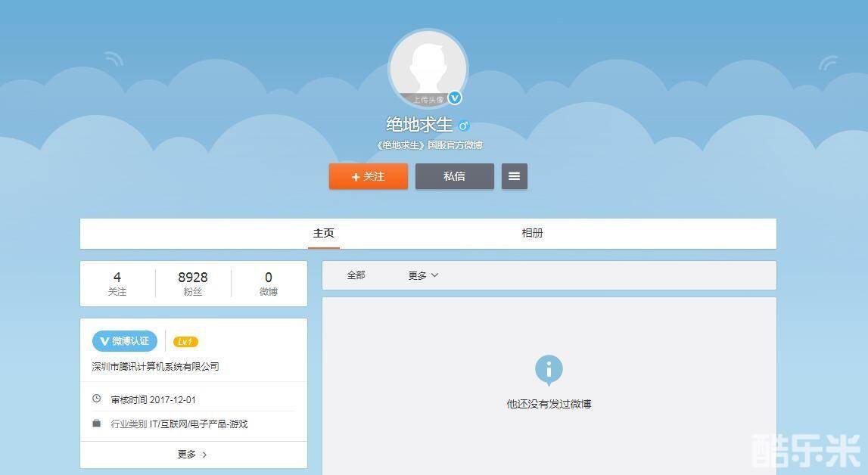Open the 4 关注 following list
The image size is (868, 475).
117,284
